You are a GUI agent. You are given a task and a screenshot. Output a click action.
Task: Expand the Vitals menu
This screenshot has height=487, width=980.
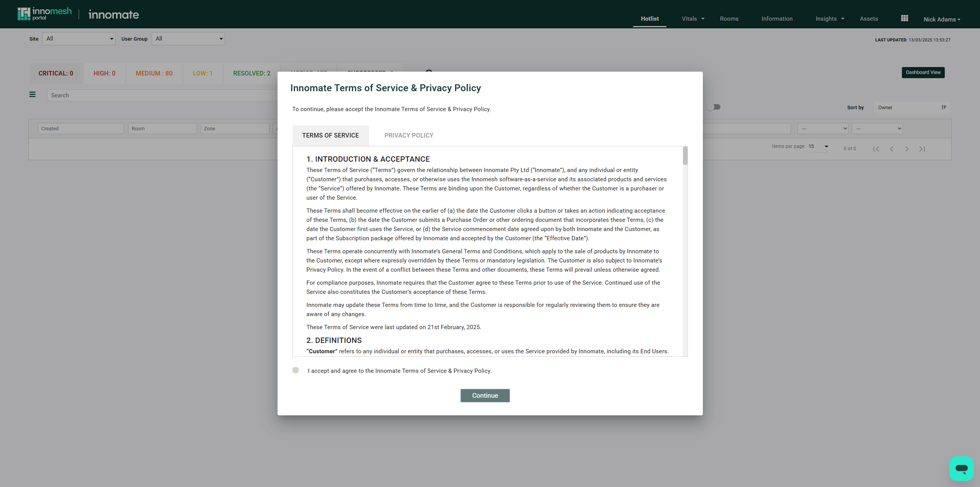tap(693, 19)
